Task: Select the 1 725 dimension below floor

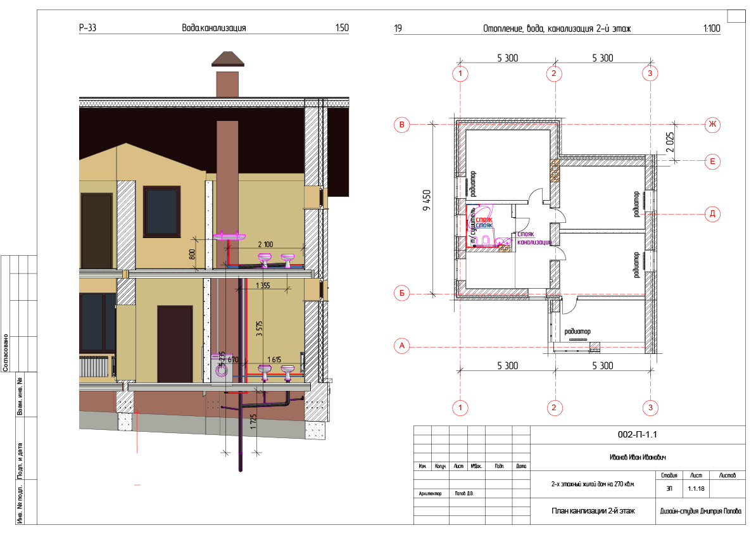Action: 253,422
